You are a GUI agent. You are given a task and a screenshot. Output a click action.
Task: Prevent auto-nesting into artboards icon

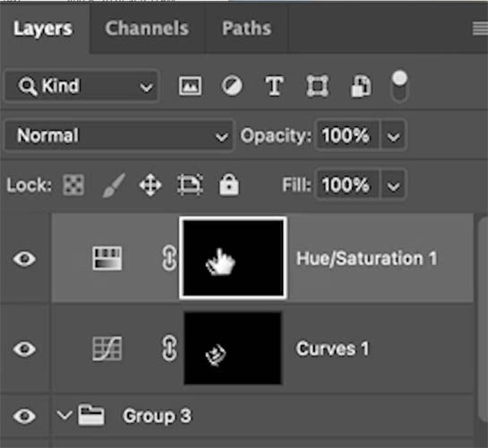190,185
